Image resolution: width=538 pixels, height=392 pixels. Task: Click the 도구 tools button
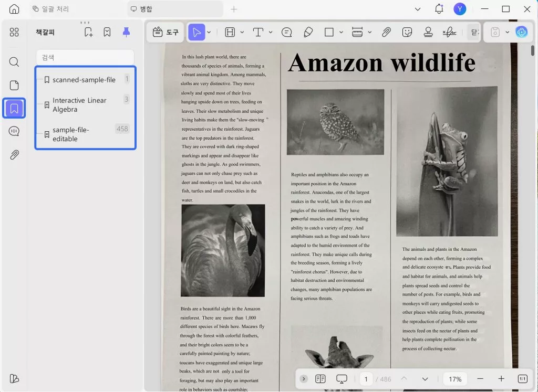tap(165, 33)
